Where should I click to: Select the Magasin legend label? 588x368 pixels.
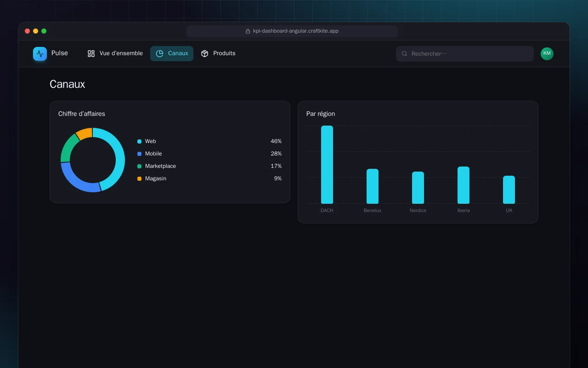(x=156, y=178)
